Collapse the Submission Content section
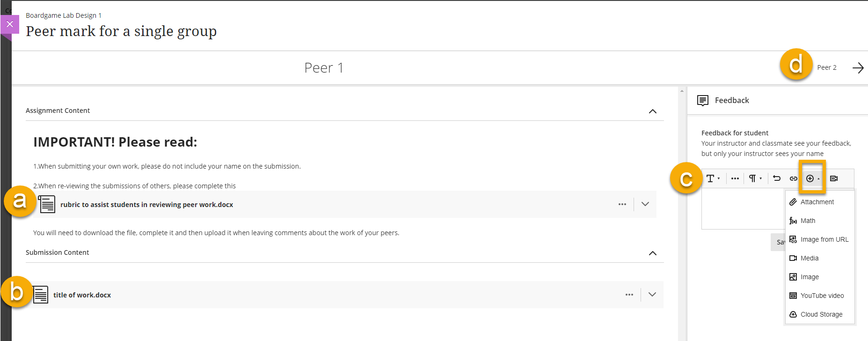The width and height of the screenshot is (868, 341). [x=653, y=253]
